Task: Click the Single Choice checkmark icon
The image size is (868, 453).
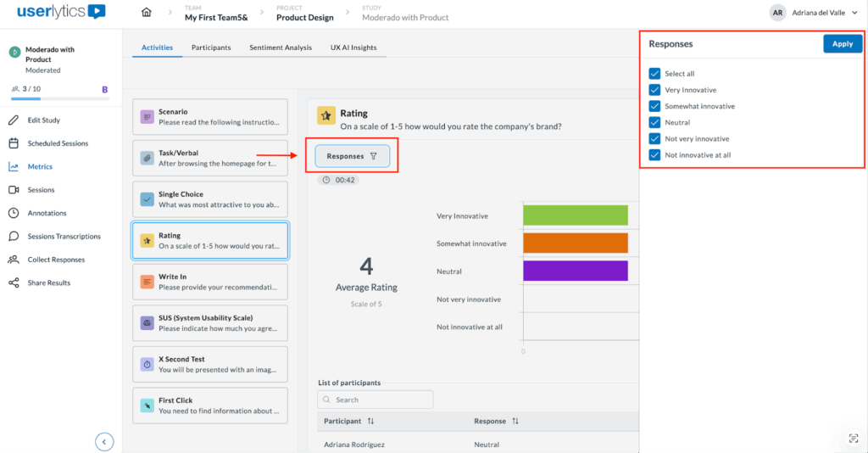Action: point(147,199)
